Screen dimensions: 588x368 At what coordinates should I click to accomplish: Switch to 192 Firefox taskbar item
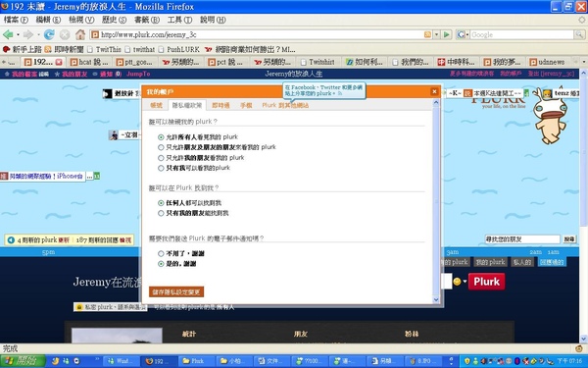pos(158,361)
